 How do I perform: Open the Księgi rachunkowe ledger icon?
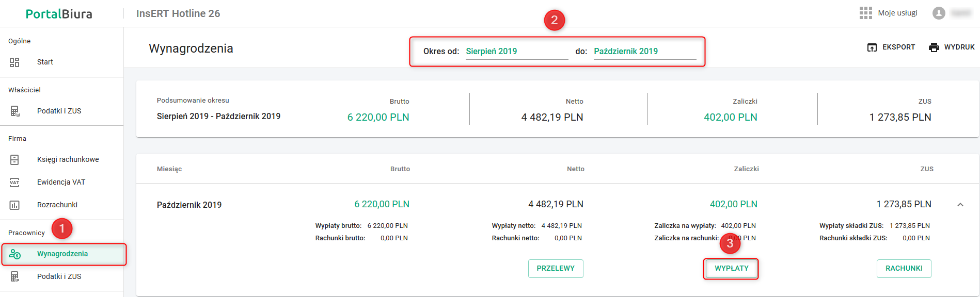coord(14,160)
